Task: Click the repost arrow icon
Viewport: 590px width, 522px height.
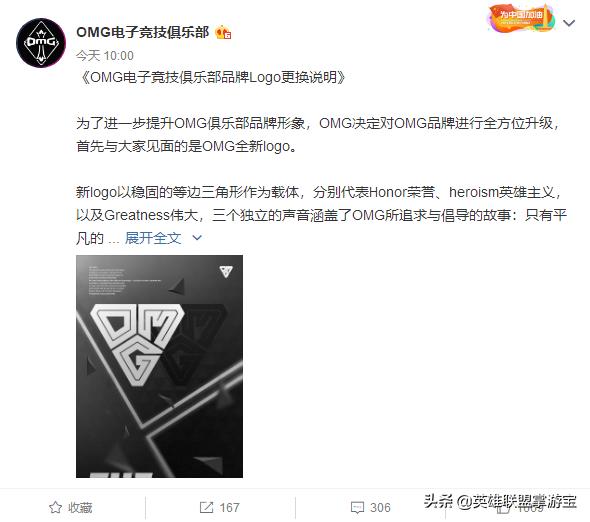Action: point(206,507)
